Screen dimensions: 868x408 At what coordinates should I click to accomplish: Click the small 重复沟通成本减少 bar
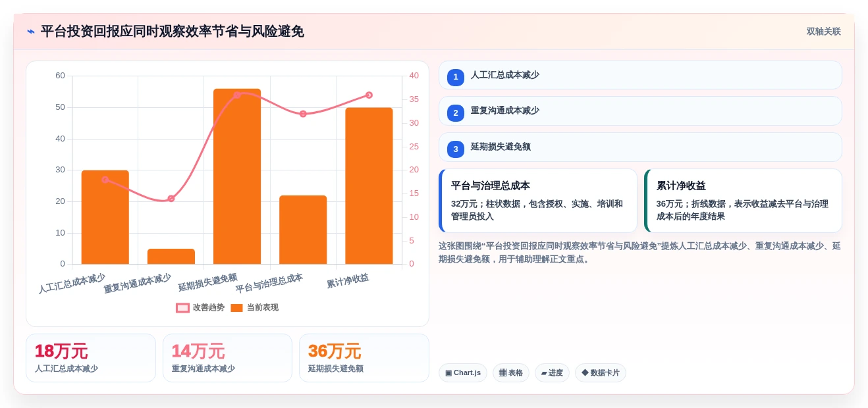coord(171,257)
